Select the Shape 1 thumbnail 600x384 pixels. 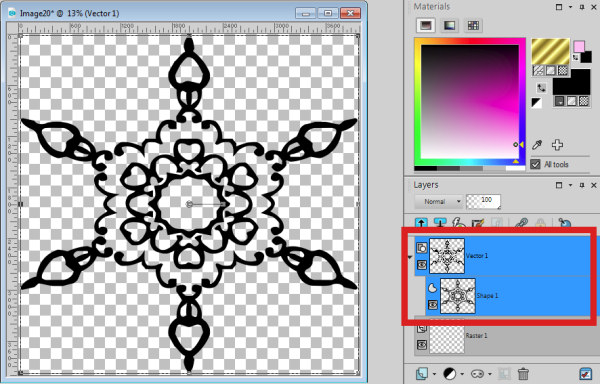pyautogui.click(x=458, y=296)
